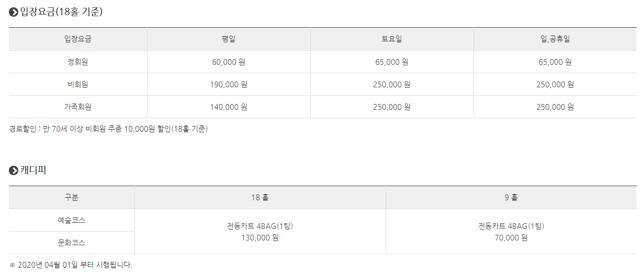This screenshot has height=275, width=644.
Task: Select the 9 홀 column header
Action: pyautogui.click(x=511, y=198)
